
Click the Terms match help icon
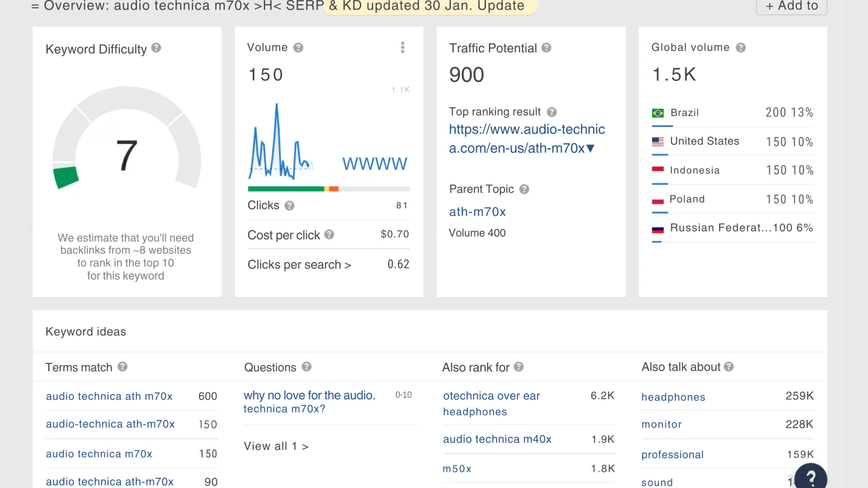coord(122,366)
